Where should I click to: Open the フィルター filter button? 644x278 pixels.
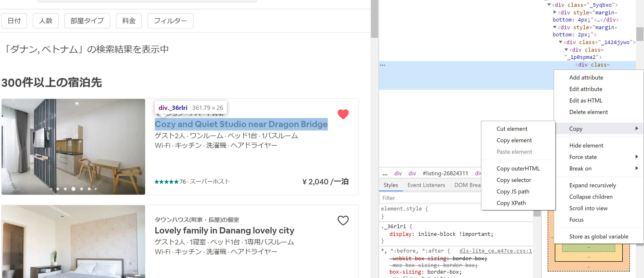coord(170,21)
